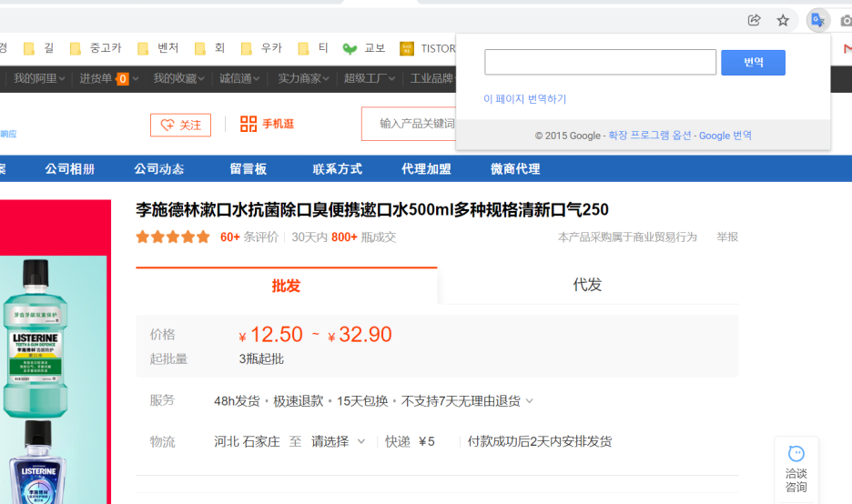This screenshot has height=504, width=852.
Task: Click the 手机逛 QR code icon
Action: tap(248, 124)
